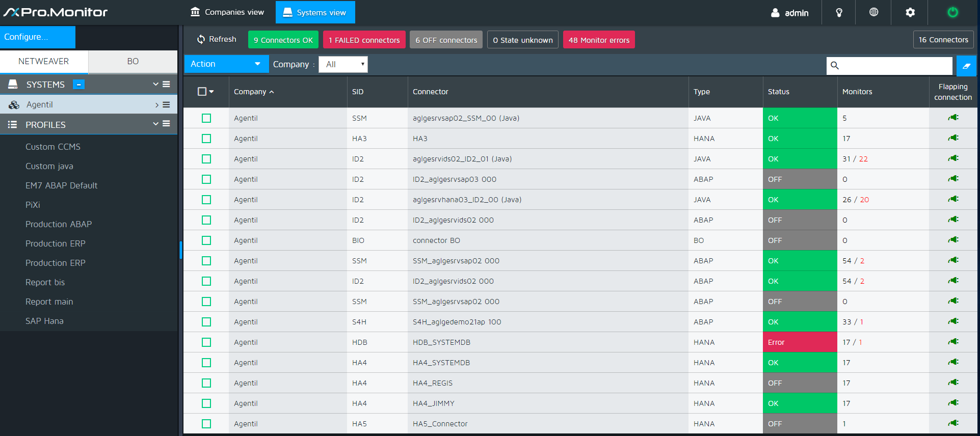Open the PiXi profile
This screenshot has width=980, height=436.
pyautogui.click(x=33, y=205)
